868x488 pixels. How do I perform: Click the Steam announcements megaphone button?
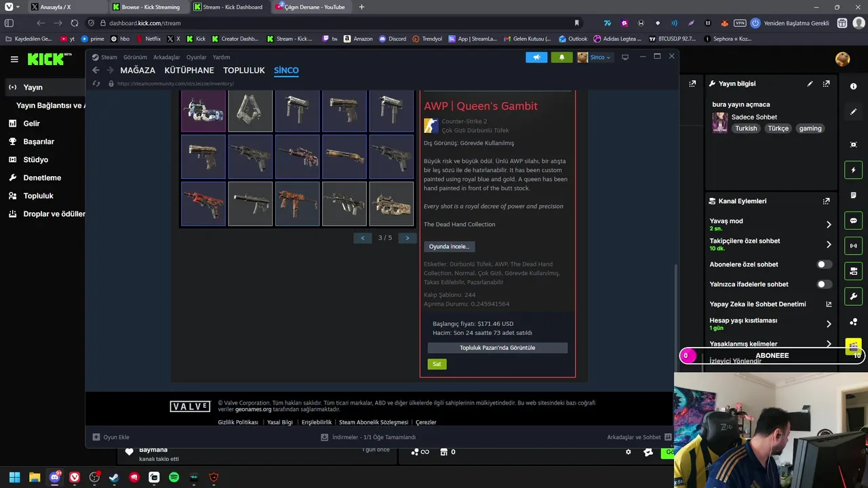tap(536, 57)
